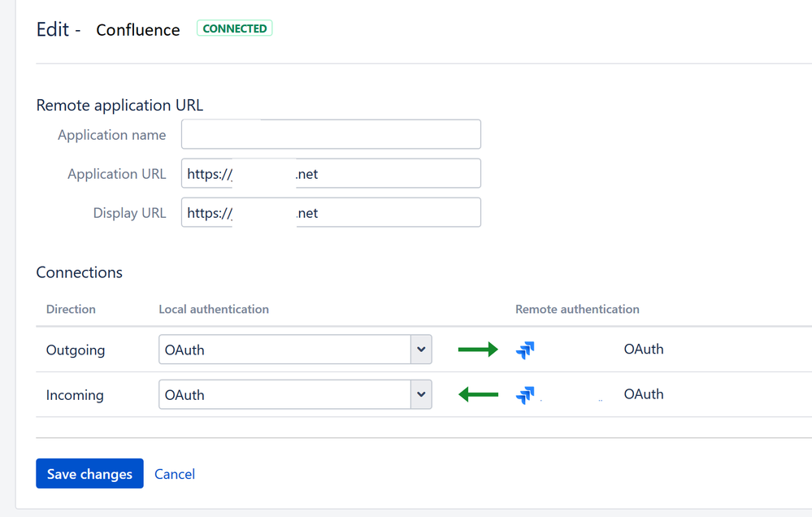
Task: Click OAuth remote value in Incoming row
Action: click(644, 394)
